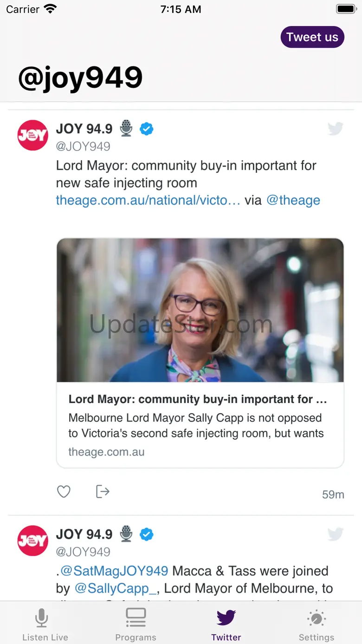
Task: Share the Lord Mayor tweet
Action: (103, 491)
